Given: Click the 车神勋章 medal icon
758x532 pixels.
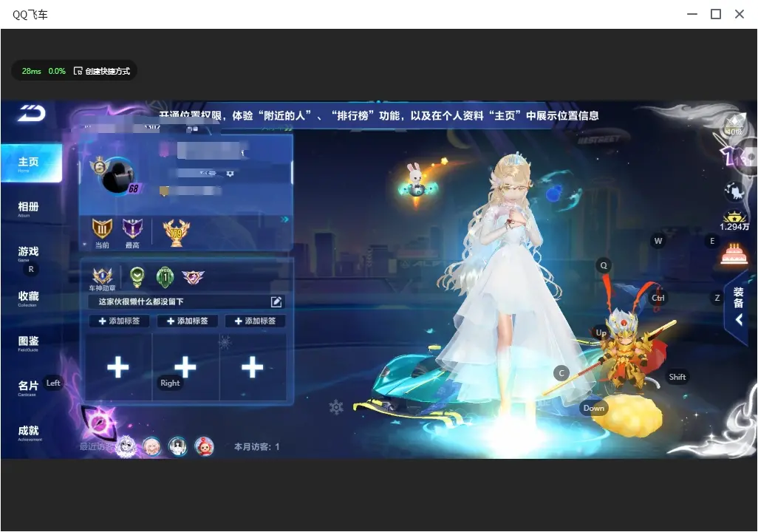Looking at the screenshot, I should [x=102, y=279].
